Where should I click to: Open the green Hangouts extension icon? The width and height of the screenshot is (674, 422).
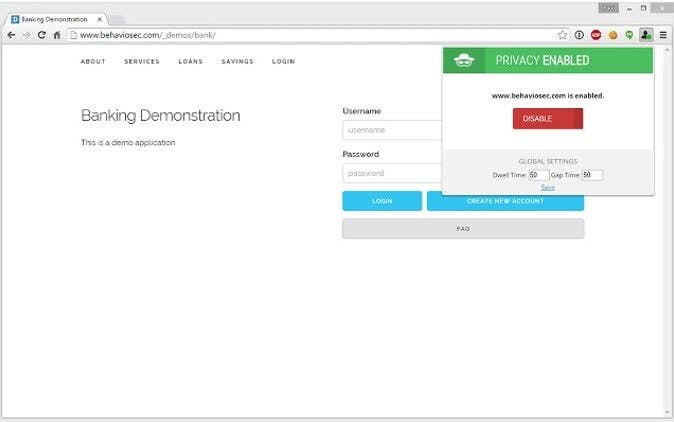pos(629,35)
